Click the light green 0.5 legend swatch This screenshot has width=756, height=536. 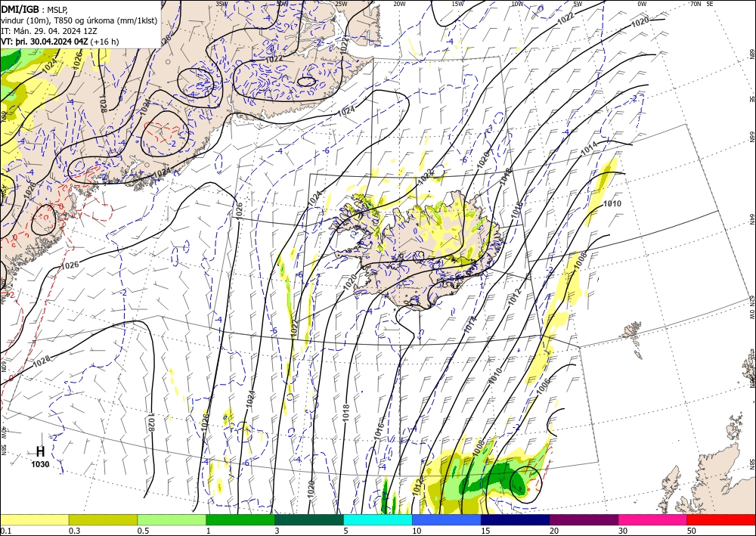click(x=172, y=519)
